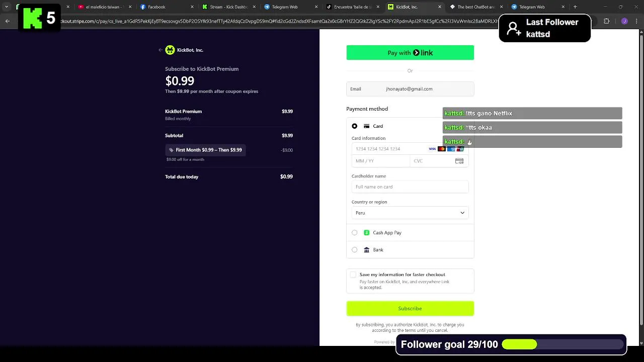Open a new browser tab

click(576, 7)
